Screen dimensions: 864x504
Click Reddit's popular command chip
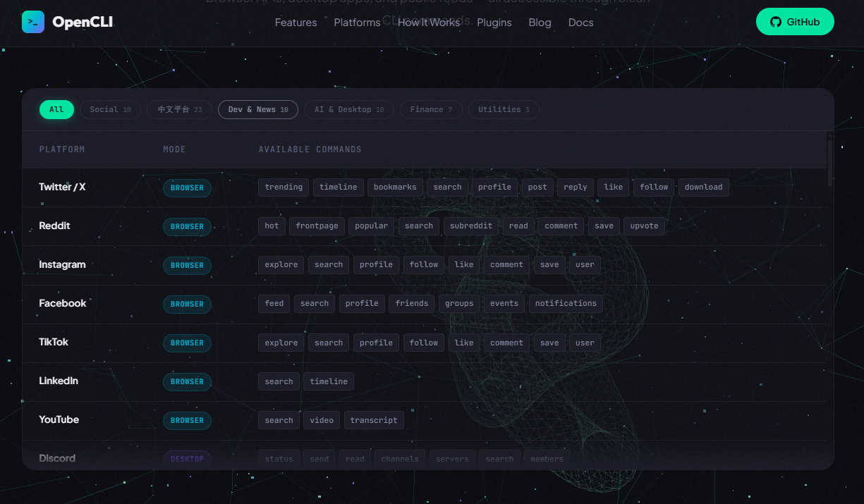coord(372,226)
